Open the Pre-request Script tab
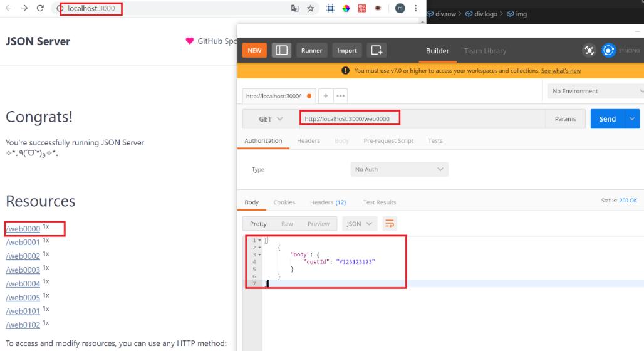Screen dimensions: 644x351 [388, 140]
